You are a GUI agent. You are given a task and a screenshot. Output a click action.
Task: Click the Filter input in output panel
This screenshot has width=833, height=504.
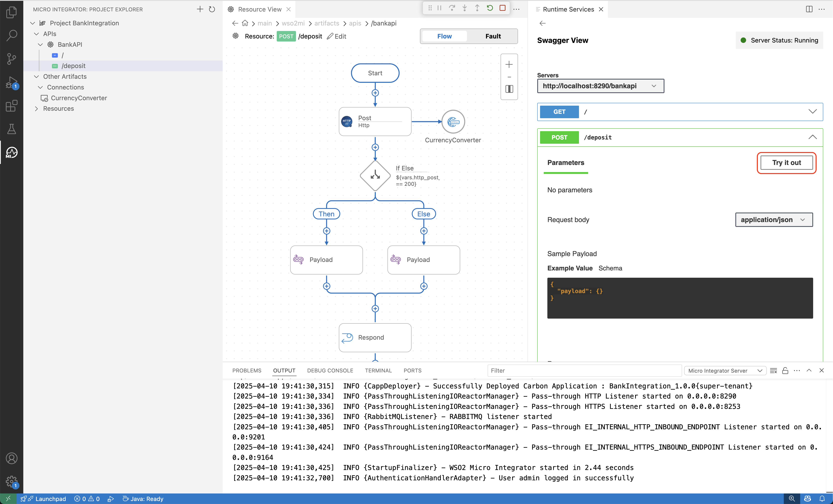point(584,371)
